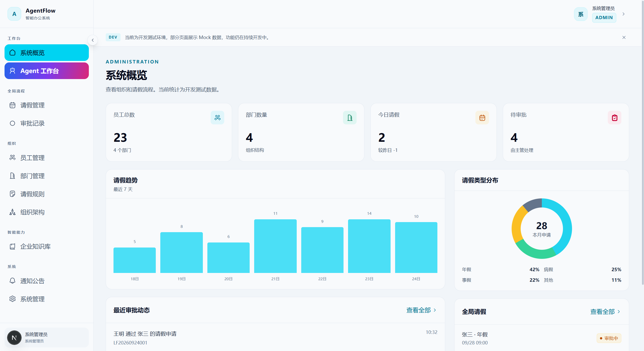This screenshot has width=644, height=351.
Task: Click the 病假 25% legend item
Action: [x=582, y=269]
